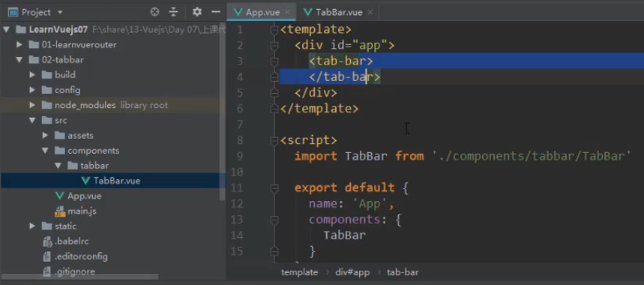
Task: Collapse the components folder
Action: 45,151
